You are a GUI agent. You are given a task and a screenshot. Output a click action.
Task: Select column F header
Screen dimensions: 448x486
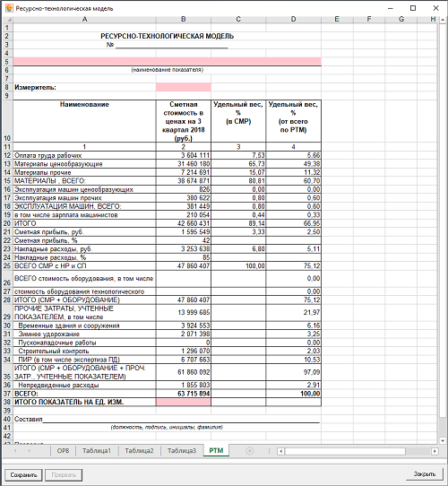369,19
